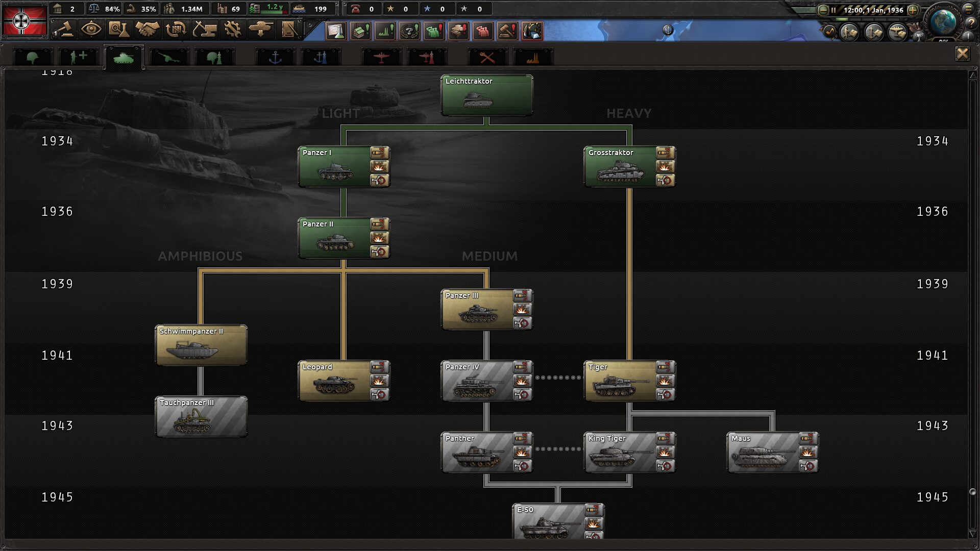Toggle the air orders map mode

point(897,33)
